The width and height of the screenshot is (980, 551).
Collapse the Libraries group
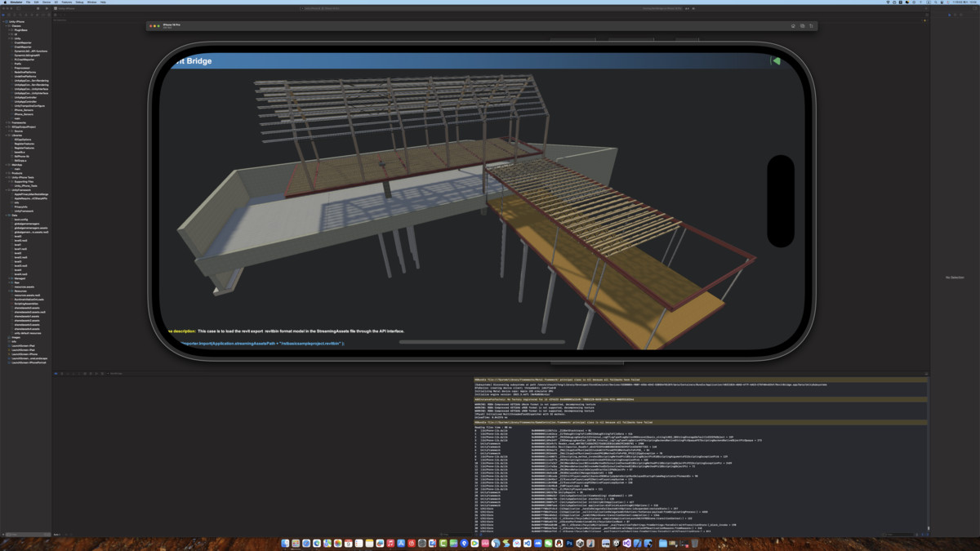point(6,136)
